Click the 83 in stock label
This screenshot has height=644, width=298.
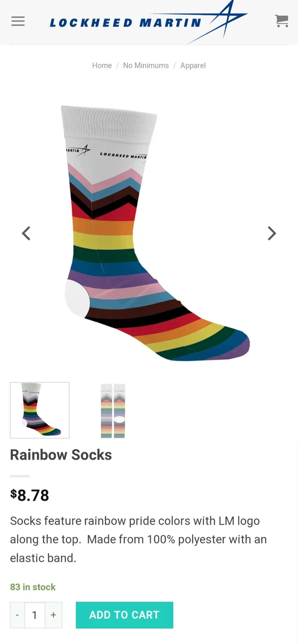(33, 587)
